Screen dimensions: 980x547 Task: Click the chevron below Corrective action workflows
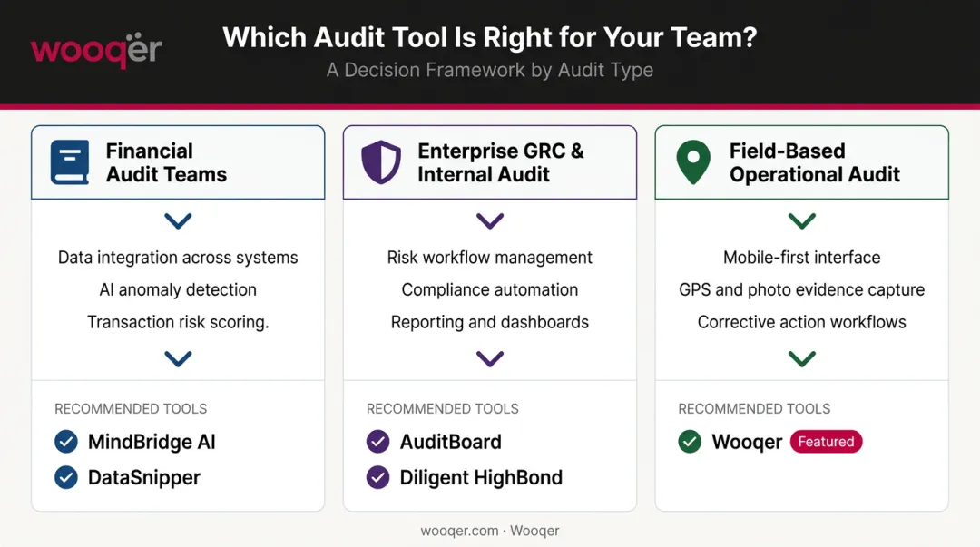pos(802,358)
